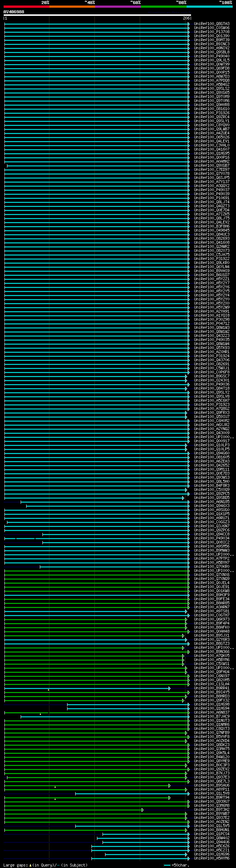Click the green ~80% legend segment
Image resolution: width=236 pixels, height=868 pixels.
[x=164, y=7]
